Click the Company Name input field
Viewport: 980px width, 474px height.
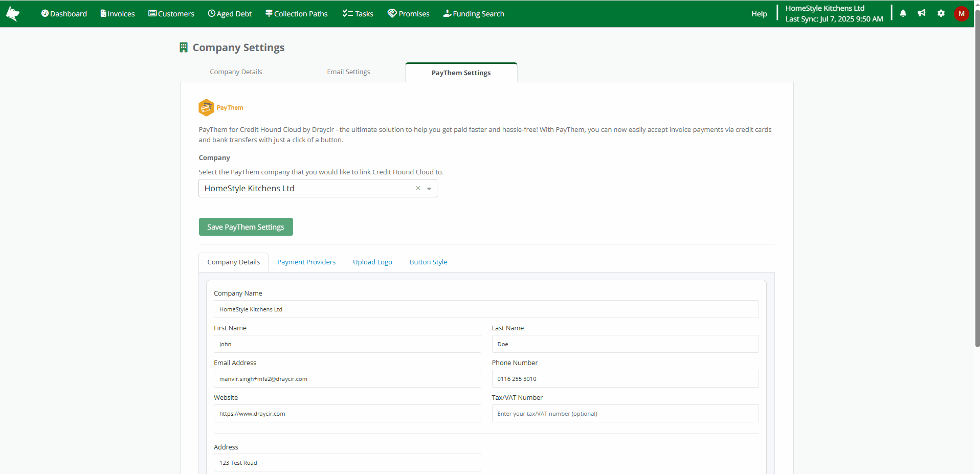(486, 309)
